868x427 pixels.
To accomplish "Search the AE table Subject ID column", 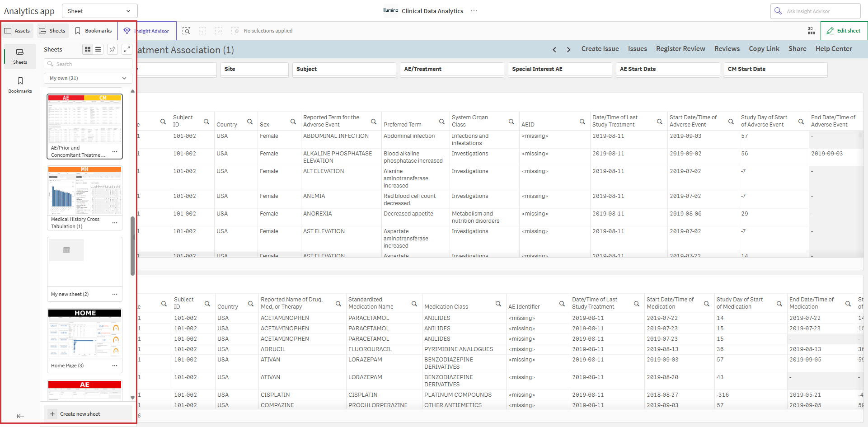I will click(206, 122).
